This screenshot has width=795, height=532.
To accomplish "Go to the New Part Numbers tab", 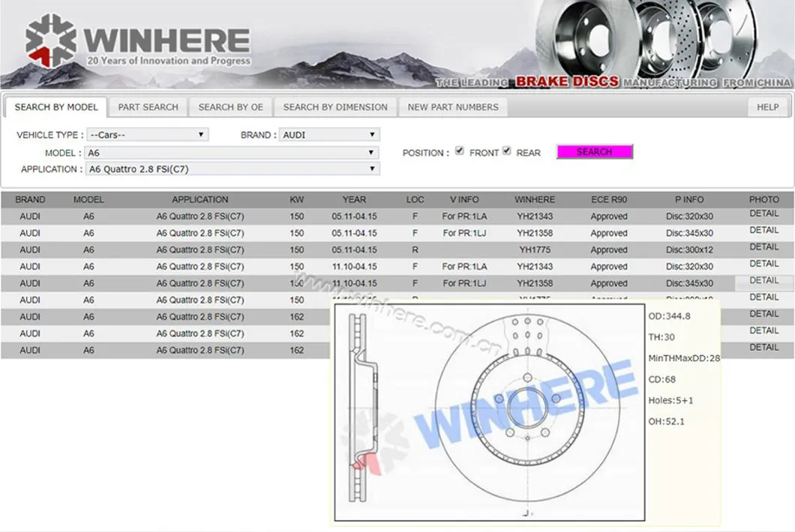I will (452, 107).
